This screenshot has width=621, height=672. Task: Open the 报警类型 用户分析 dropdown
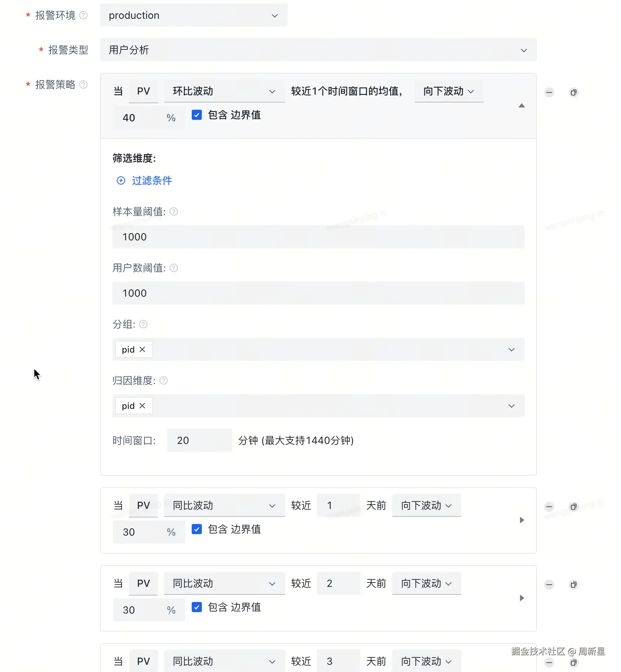coord(318,50)
